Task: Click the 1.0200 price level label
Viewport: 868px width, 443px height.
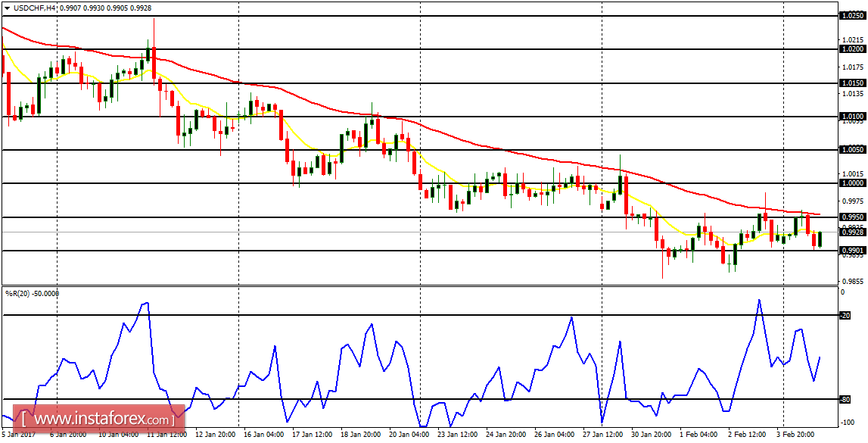Action: pyautogui.click(x=852, y=50)
